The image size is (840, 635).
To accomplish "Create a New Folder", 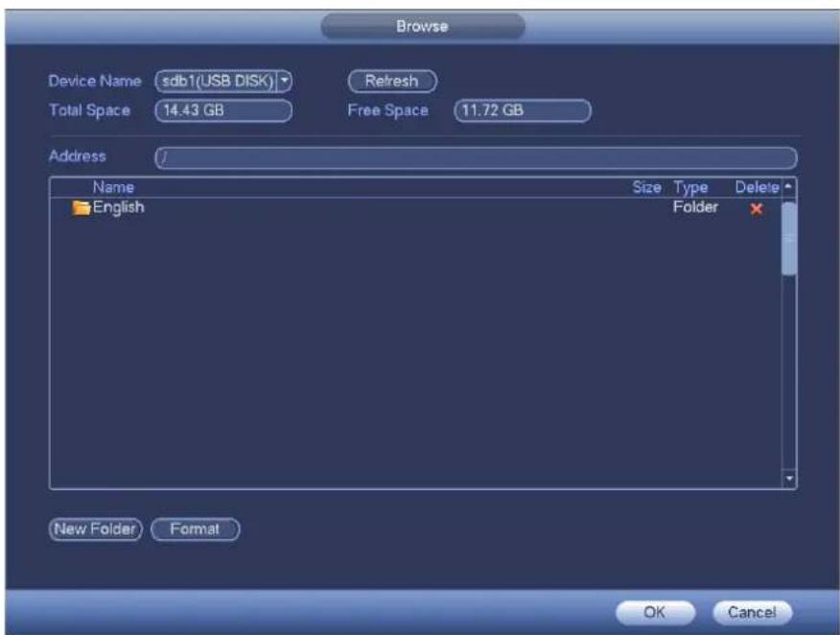I will pyautogui.click(x=95, y=529).
